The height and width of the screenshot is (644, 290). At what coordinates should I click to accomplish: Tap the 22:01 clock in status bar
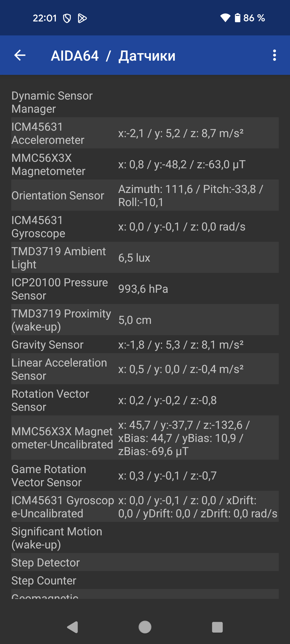point(45,18)
